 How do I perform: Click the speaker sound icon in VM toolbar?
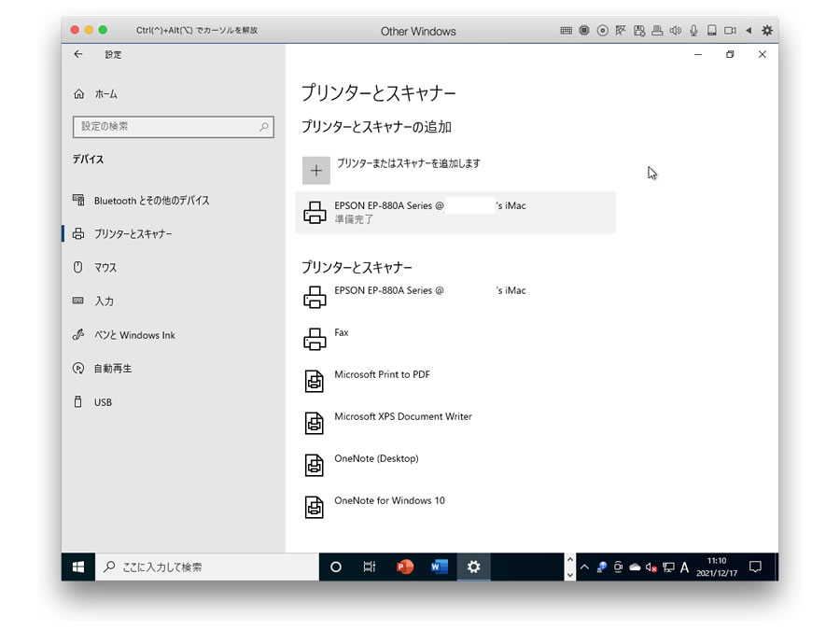676,31
